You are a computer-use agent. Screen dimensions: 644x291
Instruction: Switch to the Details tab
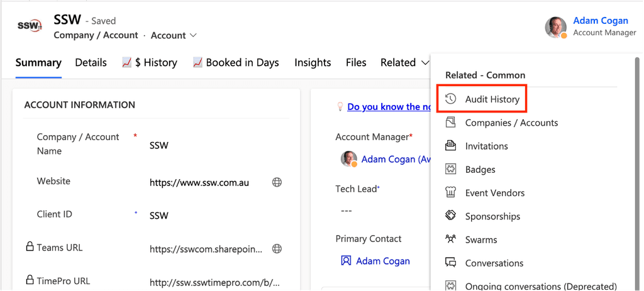tap(91, 63)
